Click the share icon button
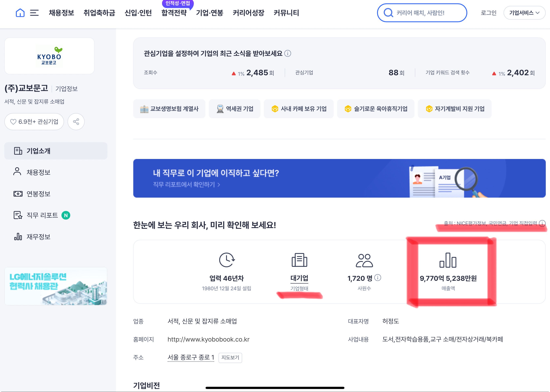 pyautogui.click(x=76, y=122)
